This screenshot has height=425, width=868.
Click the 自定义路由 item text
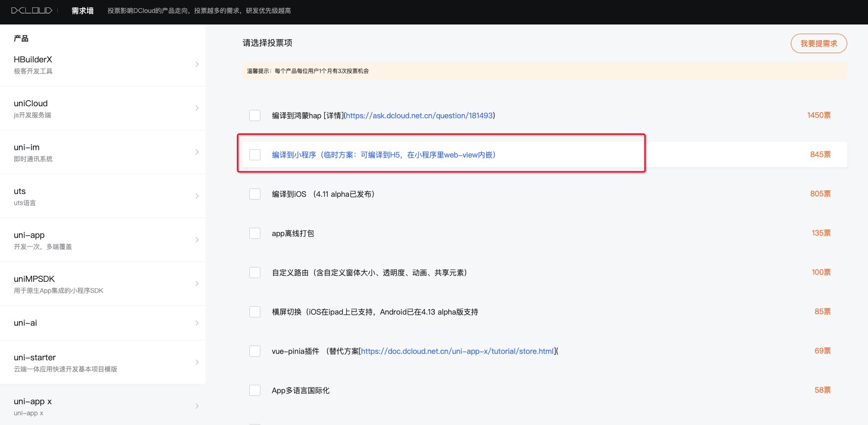[x=369, y=273]
